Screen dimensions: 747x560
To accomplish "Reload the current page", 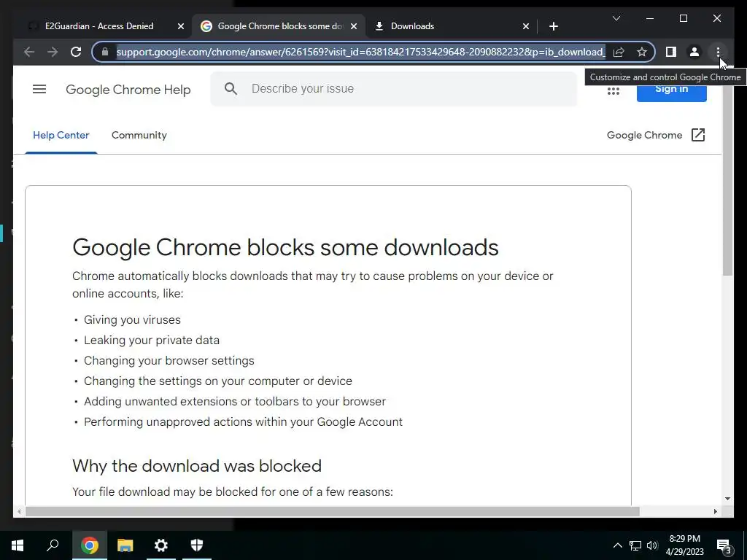I will (x=76, y=52).
